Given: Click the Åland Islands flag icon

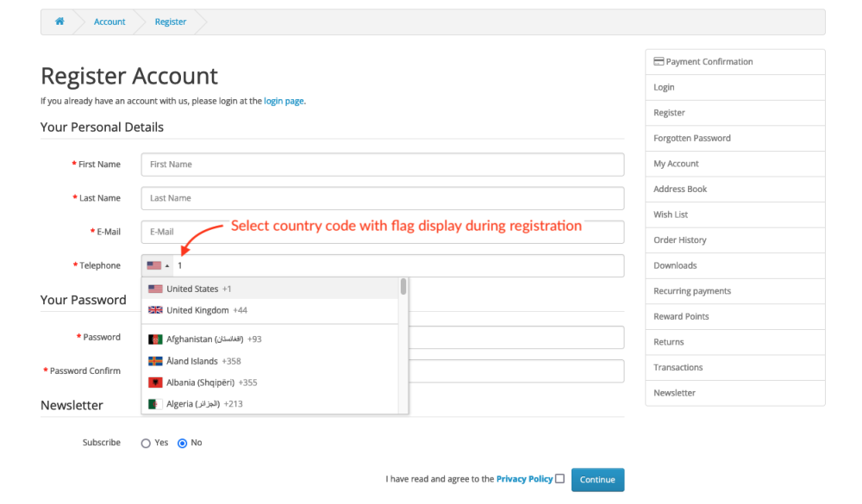Looking at the screenshot, I should [155, 362].
